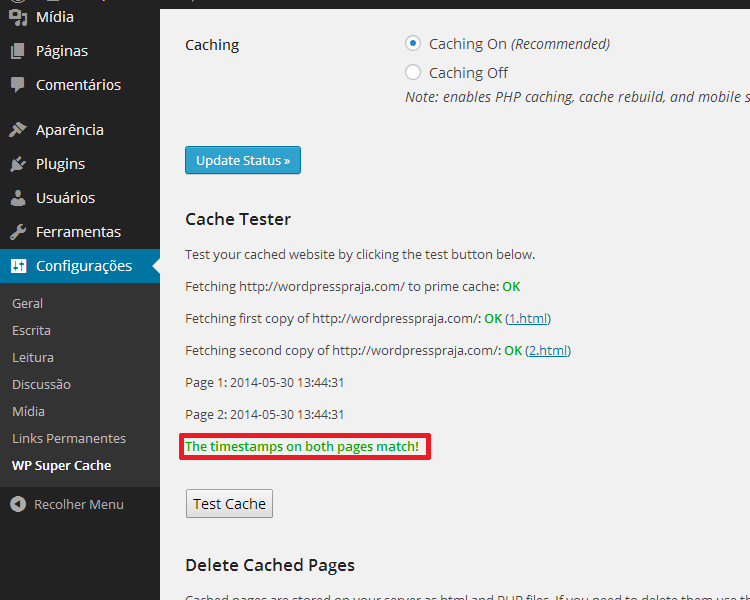Open the 2.html cached copy link
The height and width of the screenshot is (600, 750).
[x=548, y=350]
